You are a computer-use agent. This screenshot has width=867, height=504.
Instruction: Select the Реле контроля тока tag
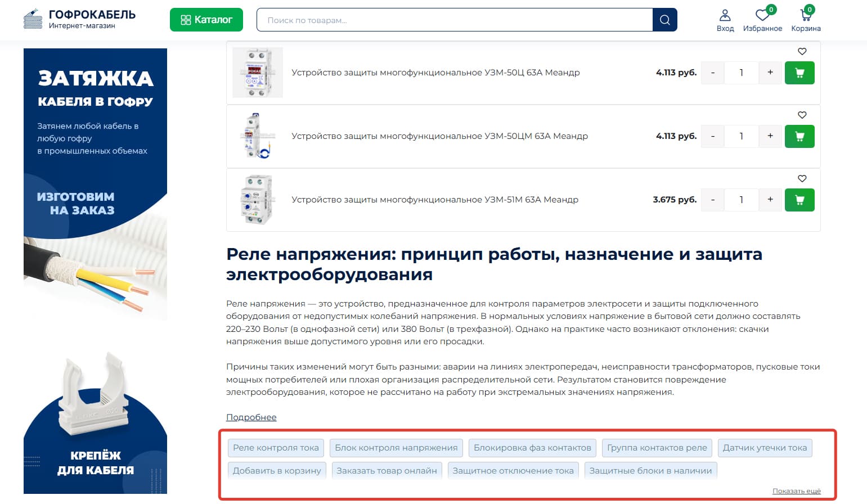click(276, 448)
